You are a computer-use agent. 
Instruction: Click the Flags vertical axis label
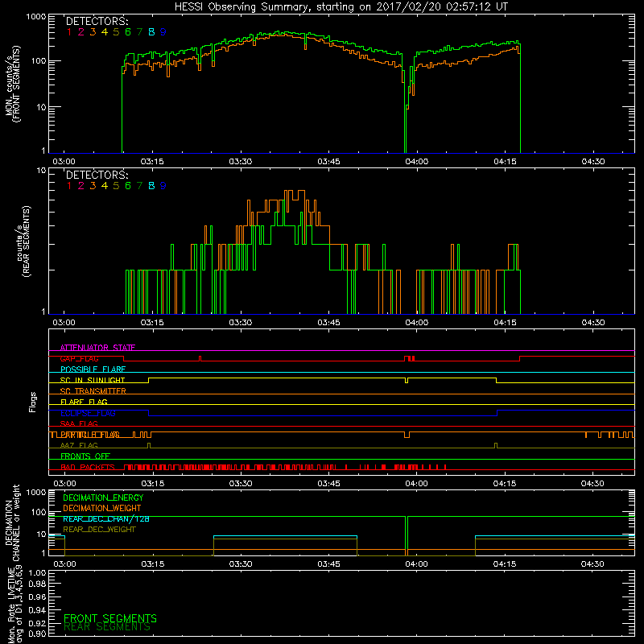[x=33, y=402]
